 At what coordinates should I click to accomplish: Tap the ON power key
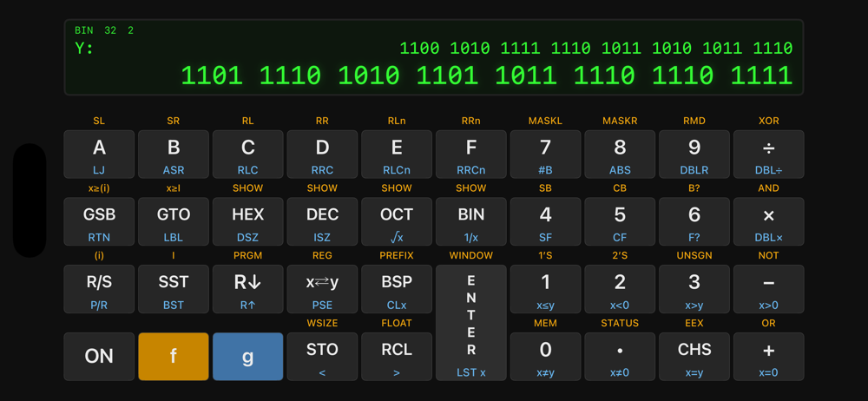(x=99, y=357)
